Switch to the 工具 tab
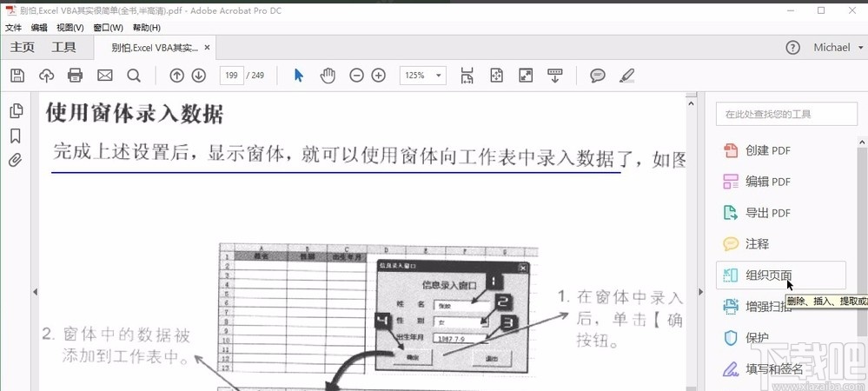This screenshot has height=391, width=868. pyautogui.click(x=63, y=48)
